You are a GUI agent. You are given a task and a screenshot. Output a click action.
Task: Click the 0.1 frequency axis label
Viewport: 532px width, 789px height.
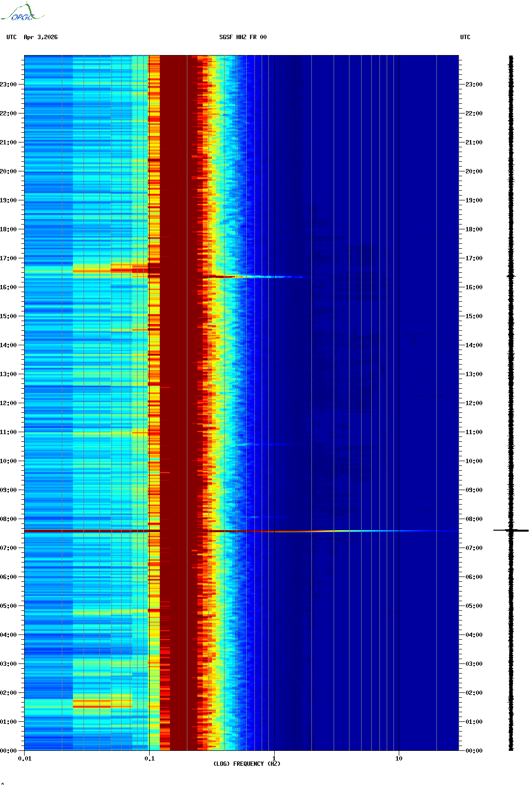[x=149, y=759]
